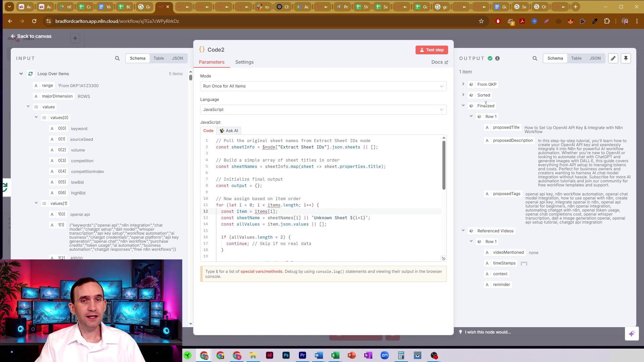Image resolution: width=644 pixels, height=362 pixels.
Task: Expand the code editor to fullscreen
Action: [x=443, y=258]
